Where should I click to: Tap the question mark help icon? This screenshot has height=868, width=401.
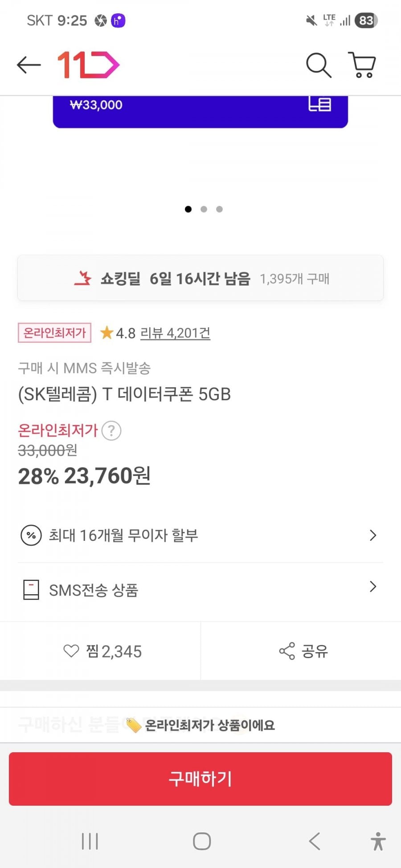click(111, 431)
